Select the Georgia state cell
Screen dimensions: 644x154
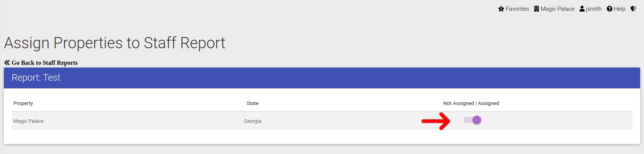(x=253, y=121)
